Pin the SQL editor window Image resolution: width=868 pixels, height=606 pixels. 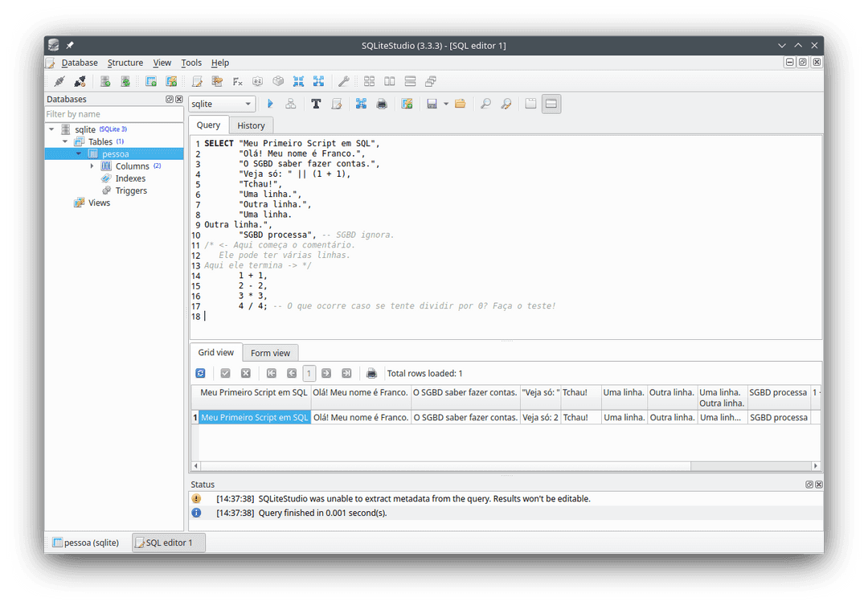click(x=71, y=45)
